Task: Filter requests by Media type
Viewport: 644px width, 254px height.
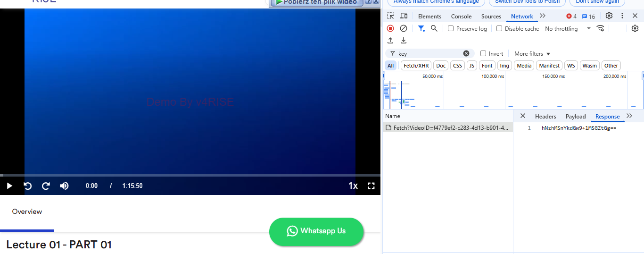Action: [x=524, y=66]
